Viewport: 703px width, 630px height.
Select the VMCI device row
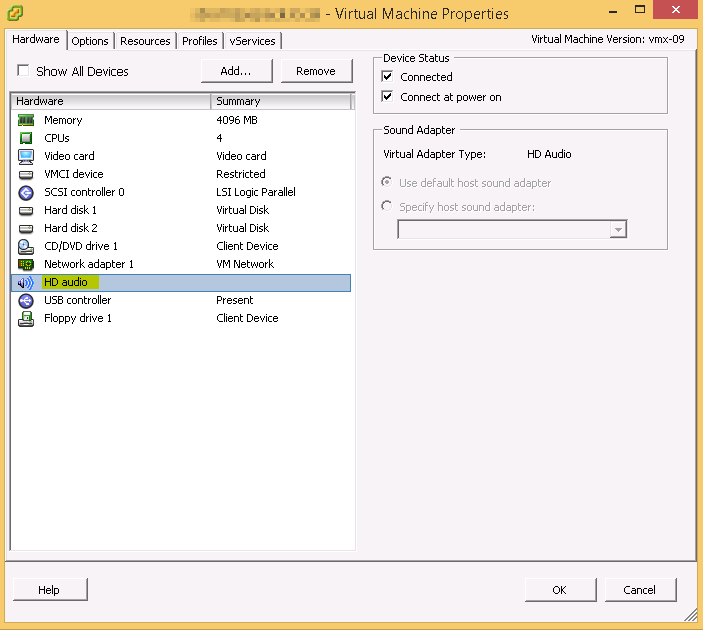[x=181, y=174]
